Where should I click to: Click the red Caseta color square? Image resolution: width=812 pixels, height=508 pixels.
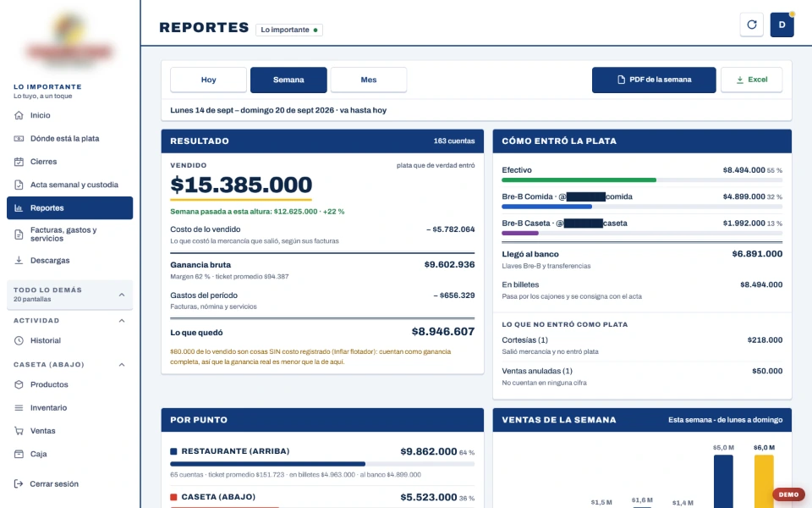coord(173,497)
